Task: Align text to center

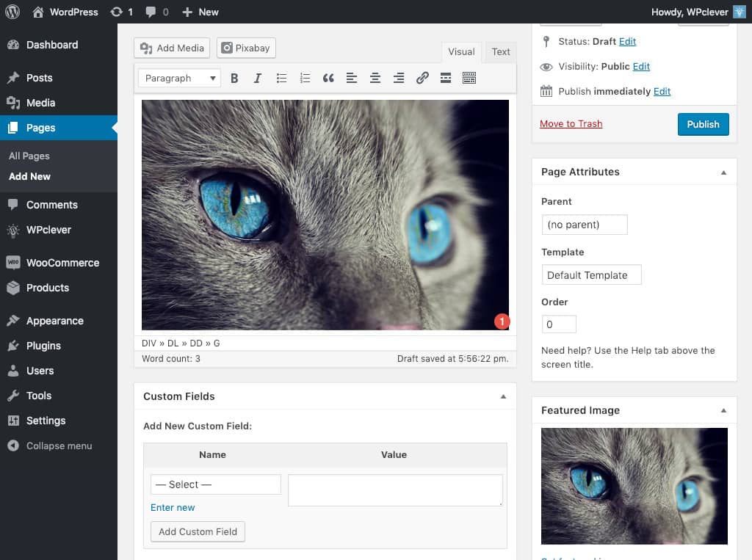Action: click(375, 78)
